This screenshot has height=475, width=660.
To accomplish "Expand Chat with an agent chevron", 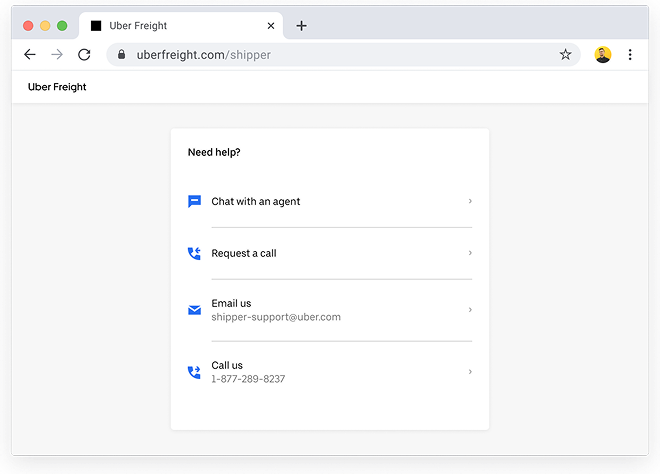I will pos(470,201).
